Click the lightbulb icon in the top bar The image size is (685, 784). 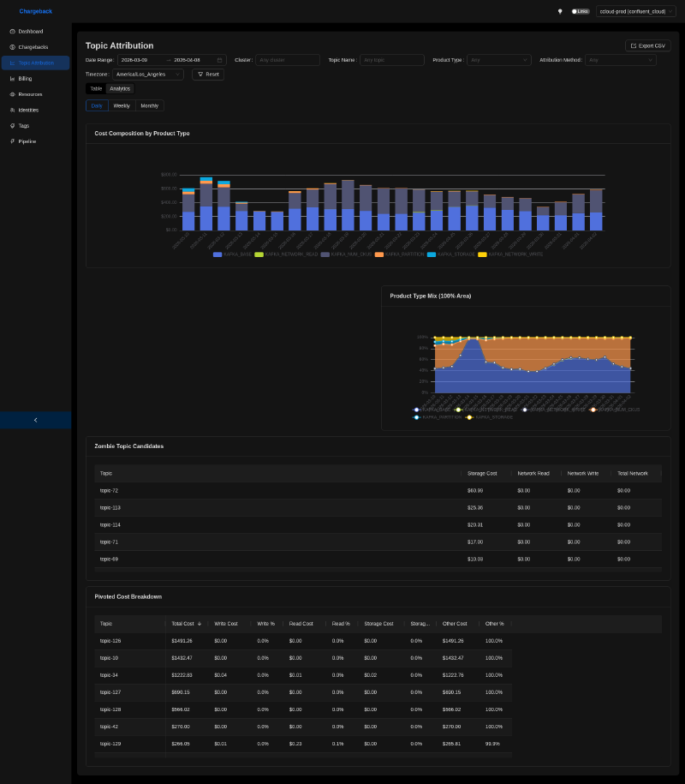coord(560,11)
